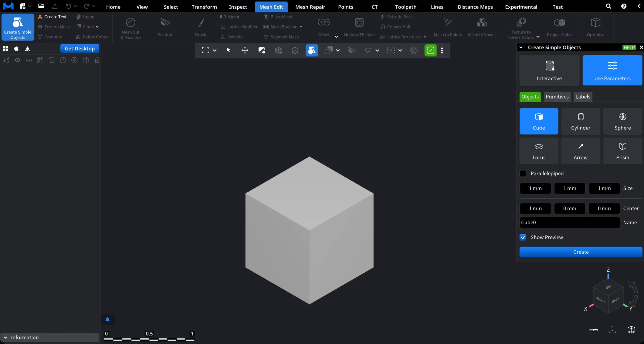Select the Prism primitive
The image size is (644, 344).
click(623, 151)
